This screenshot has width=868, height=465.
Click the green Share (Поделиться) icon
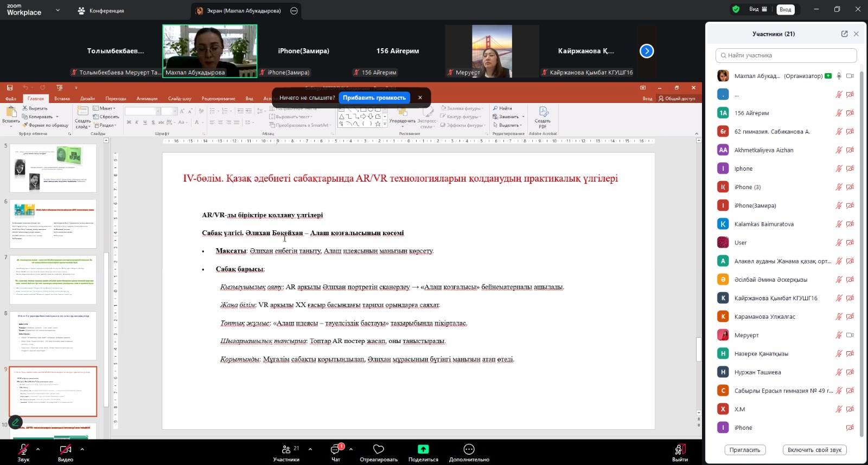coord(423,449)
